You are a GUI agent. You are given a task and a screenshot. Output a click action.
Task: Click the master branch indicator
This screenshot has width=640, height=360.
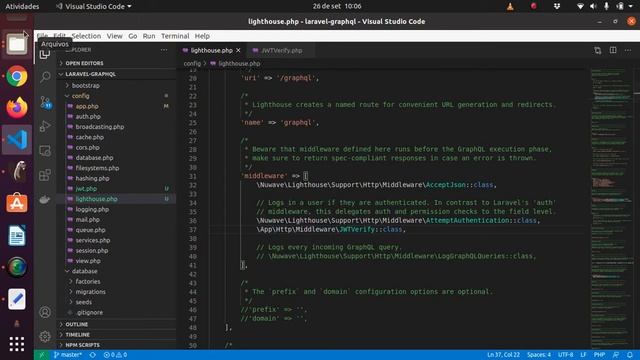pos(68,355)
